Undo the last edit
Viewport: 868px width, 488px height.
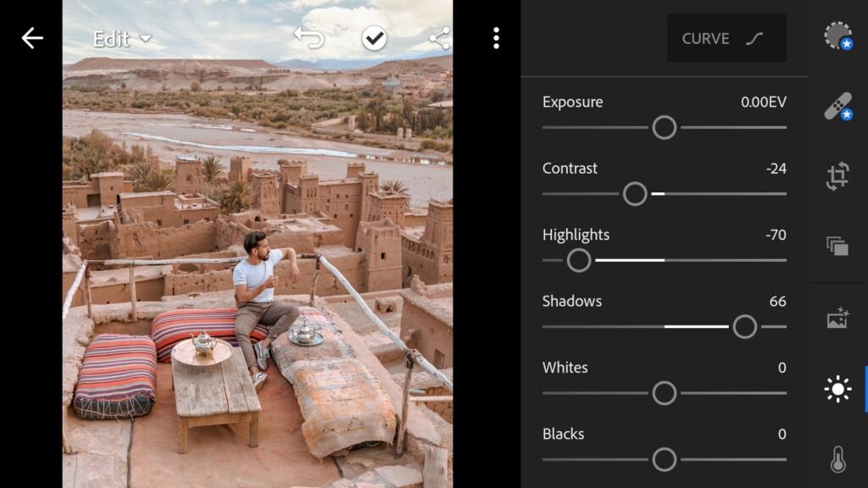(309, 38)
